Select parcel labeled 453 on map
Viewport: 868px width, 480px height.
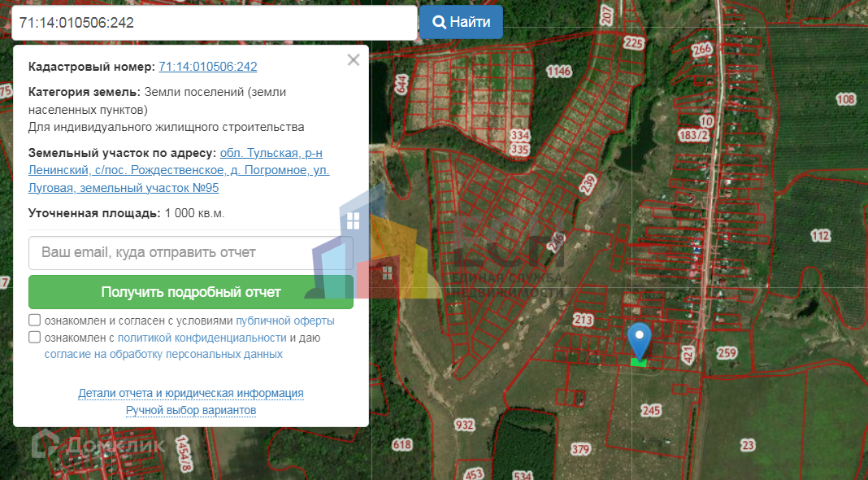coord(474,474)
